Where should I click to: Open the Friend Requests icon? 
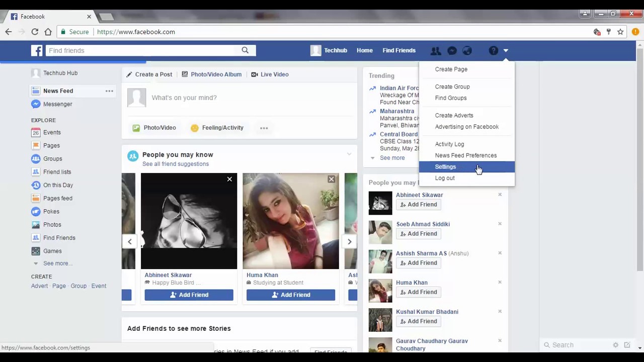(x=436, y=50)
